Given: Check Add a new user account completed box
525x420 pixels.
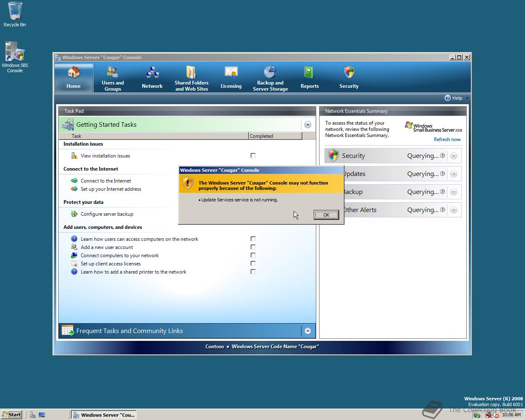Looking at the screenshot, I should pyautogui.click(x=253, y=247).
